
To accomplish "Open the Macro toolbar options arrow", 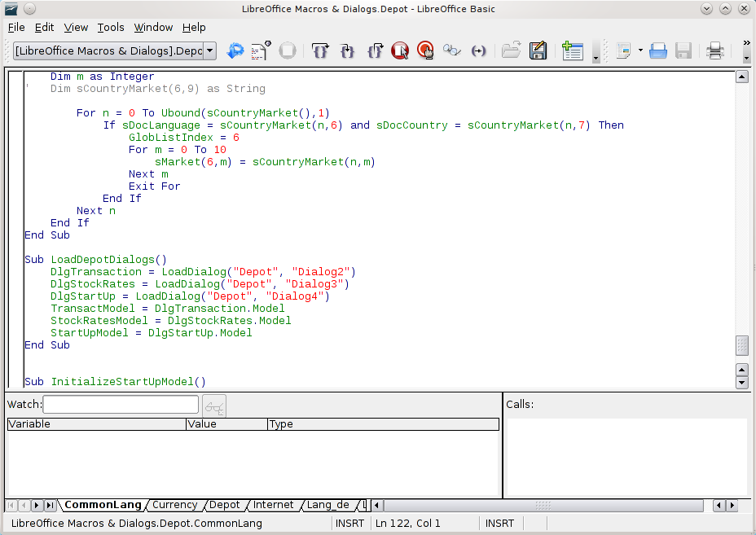I will [x=596, y=59].
